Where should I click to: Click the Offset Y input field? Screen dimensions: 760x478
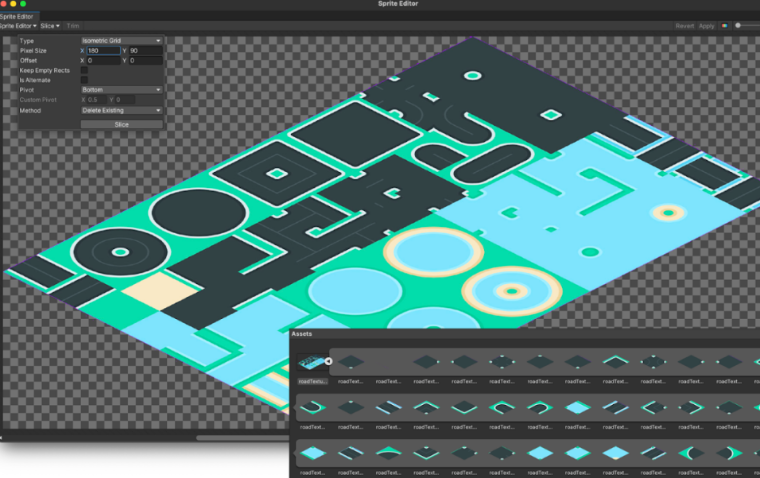[145, 61]
